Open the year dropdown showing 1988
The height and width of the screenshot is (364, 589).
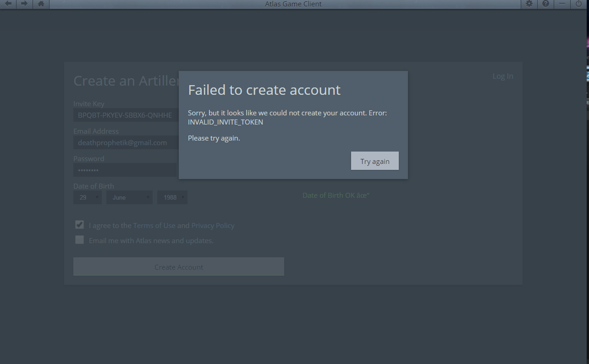tap(172, 197)
